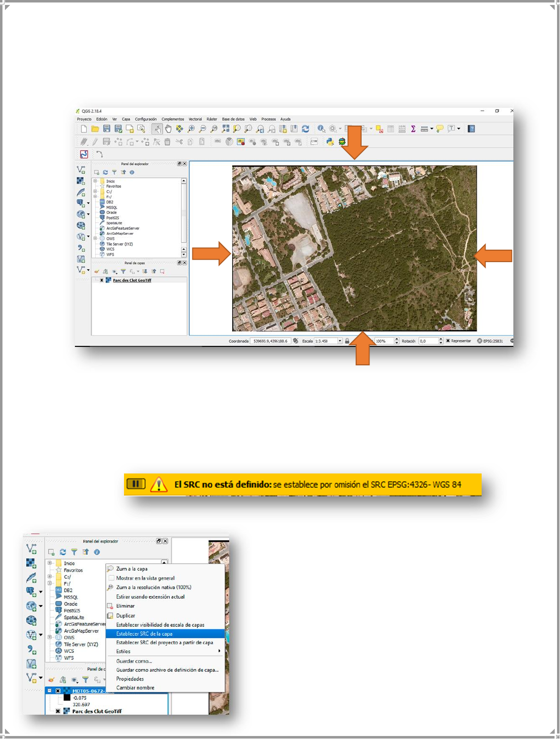Click the Help icon in top toolbar

(472, 129)
